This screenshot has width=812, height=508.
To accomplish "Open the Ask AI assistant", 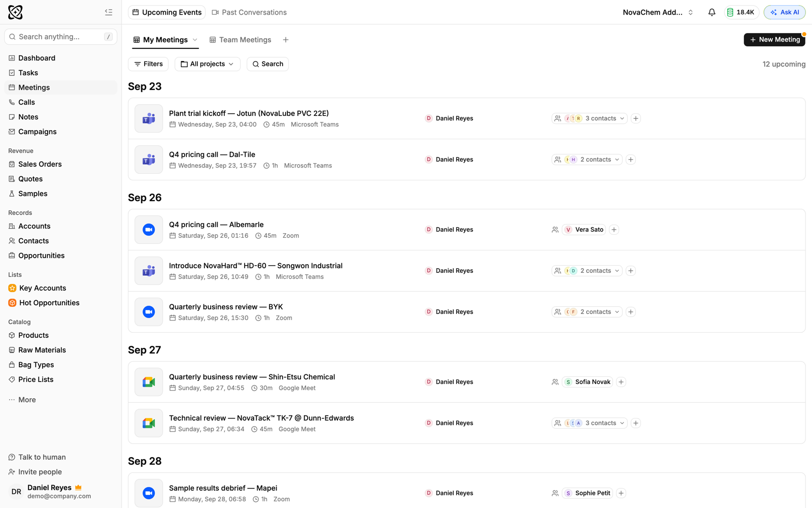I will [784, 12].
